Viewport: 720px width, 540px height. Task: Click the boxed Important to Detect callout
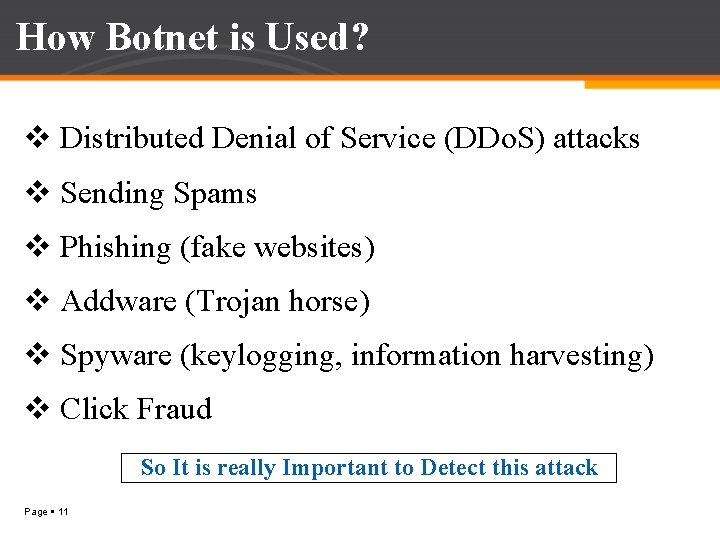click(x=369, y=468)
